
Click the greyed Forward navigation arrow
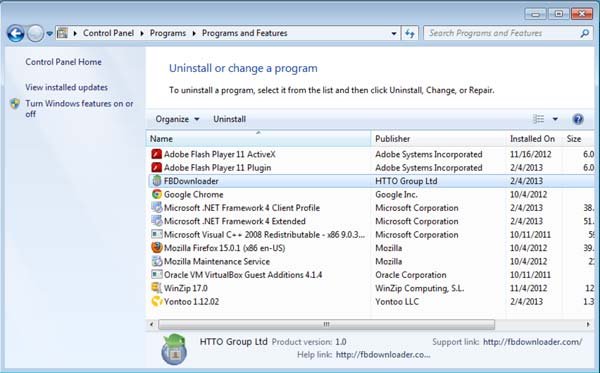tap(35, 34)
